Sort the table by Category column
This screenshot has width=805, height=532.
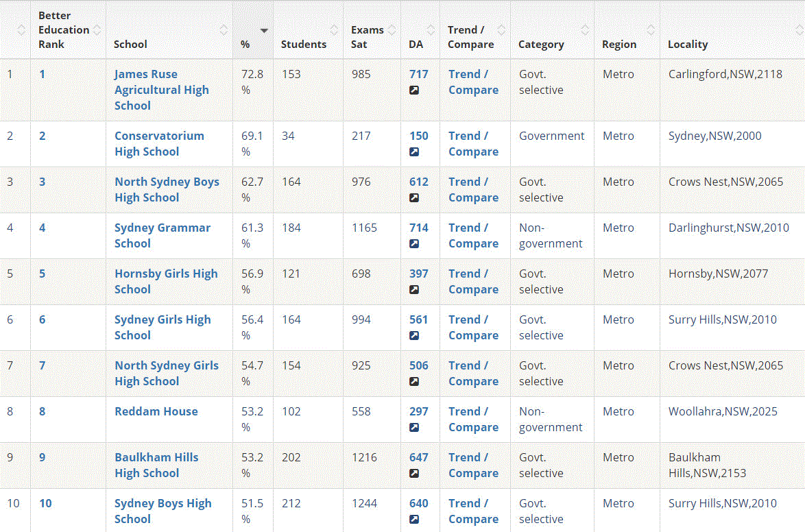pos(585,30)
